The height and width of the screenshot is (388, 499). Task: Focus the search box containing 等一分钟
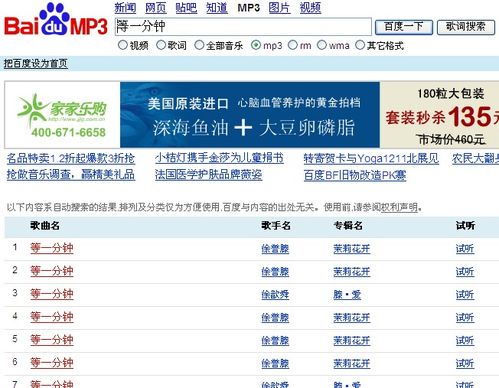(243, 27)
